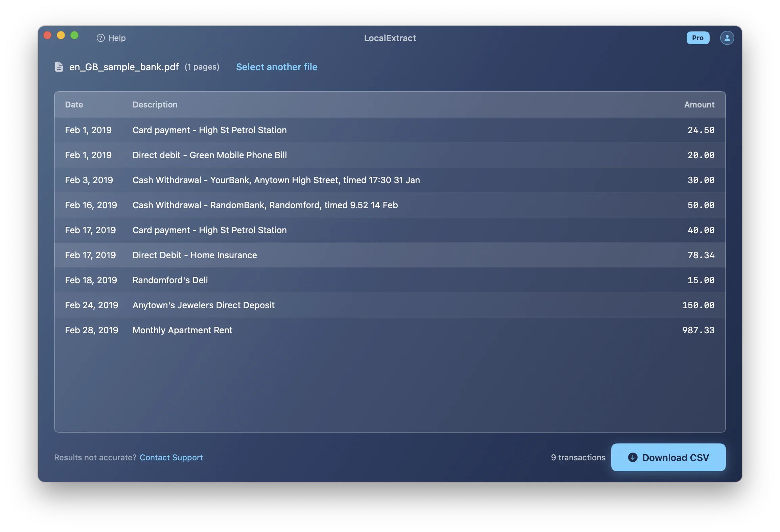Viewport: 780px width, 532px height.
Task: Click the green fullscreen window button
Action: 74,35
